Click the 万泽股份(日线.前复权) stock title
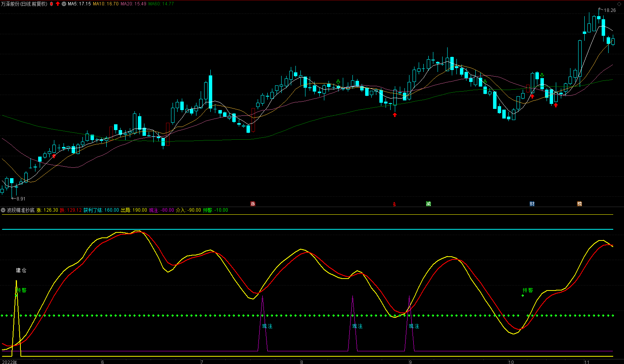The width and height of the screenshot is (624, 364). coord(24,4)
